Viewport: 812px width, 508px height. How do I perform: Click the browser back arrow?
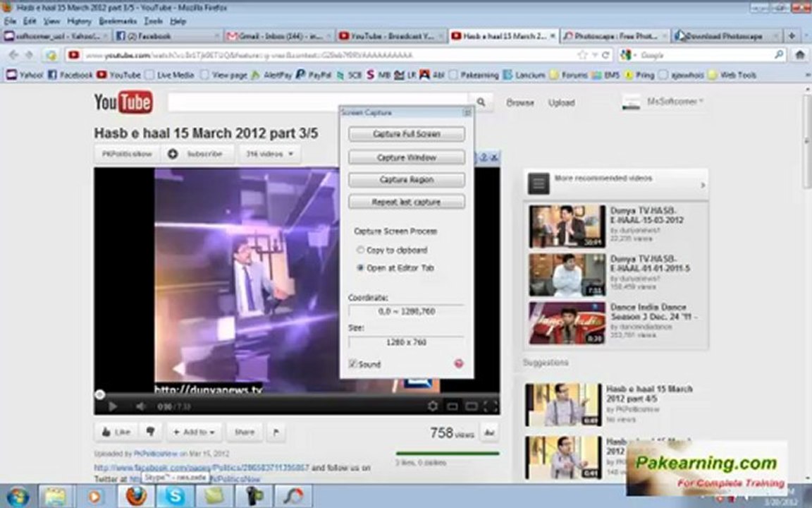point(14,55)
